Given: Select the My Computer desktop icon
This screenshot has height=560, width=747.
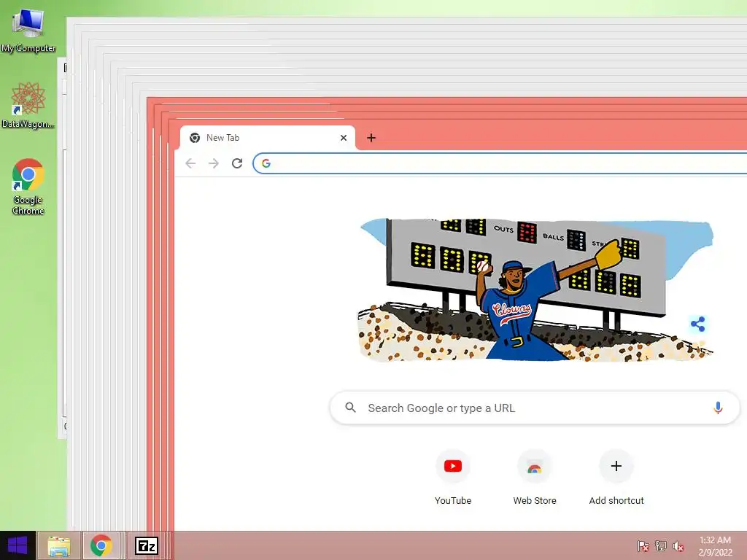Looking at the screenshot, I should point(28,29).
